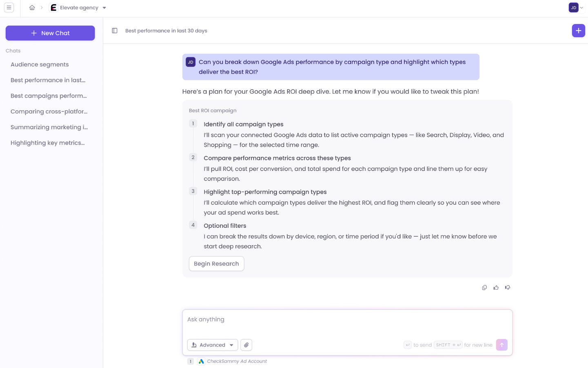This screenshot has width=588, height=368.
Task: Go to the home breadcrumb icon
Action: coord(32,8)
